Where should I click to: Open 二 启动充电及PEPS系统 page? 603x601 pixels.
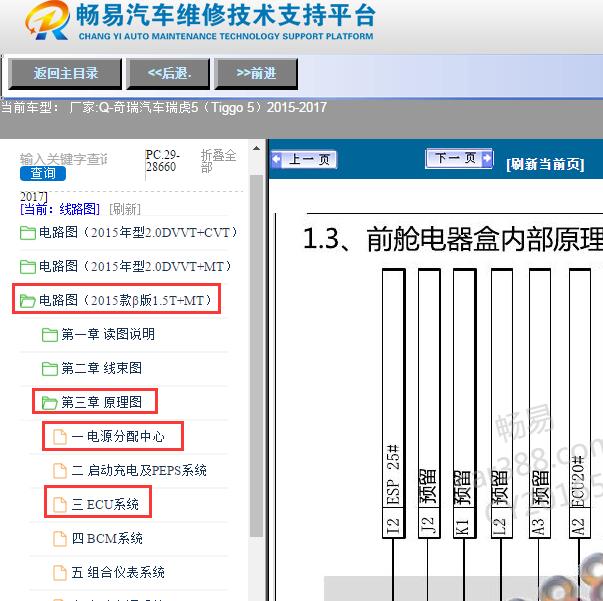[139, 470]
